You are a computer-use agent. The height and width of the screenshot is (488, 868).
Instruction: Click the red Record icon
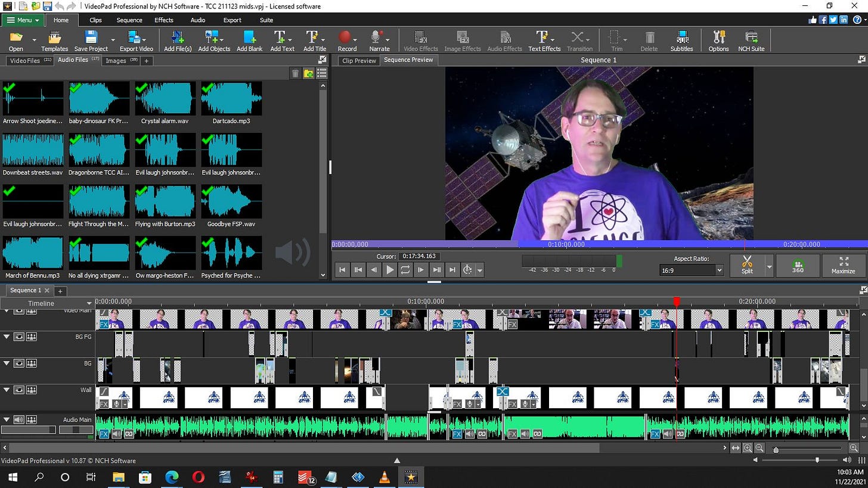tap(346, 41)
